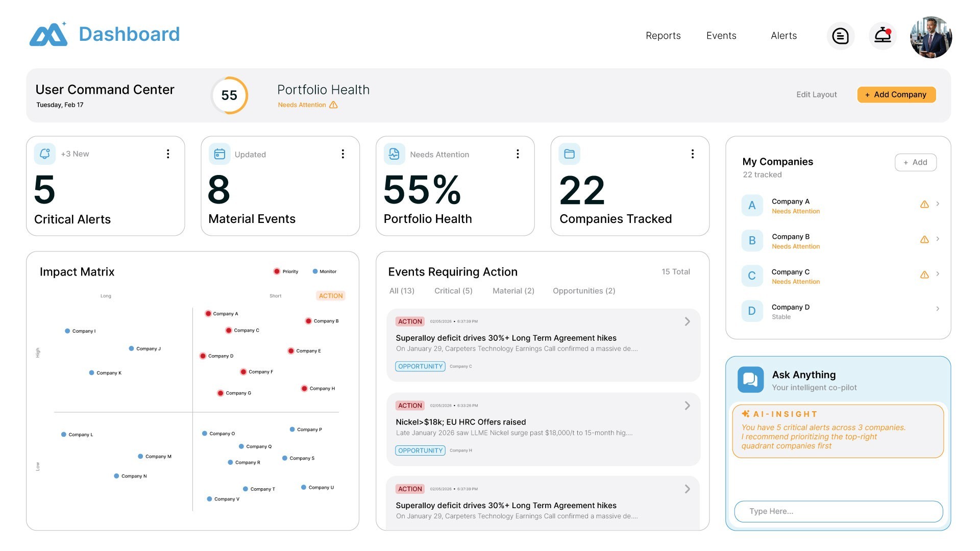
Task: Toggle the ACTION filter in Impact Matrix
Action: click(331, 295)
